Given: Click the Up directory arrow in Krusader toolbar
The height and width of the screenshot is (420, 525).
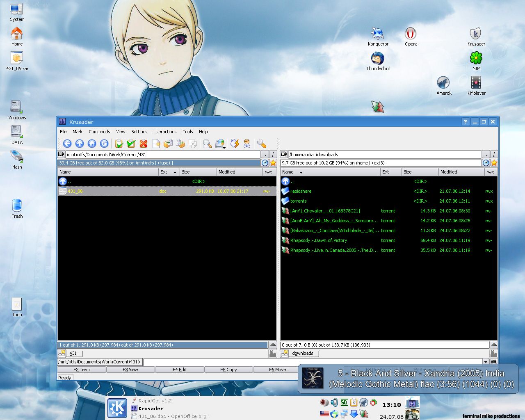Looking at the screenshot, I should click(x=80, y=143).
